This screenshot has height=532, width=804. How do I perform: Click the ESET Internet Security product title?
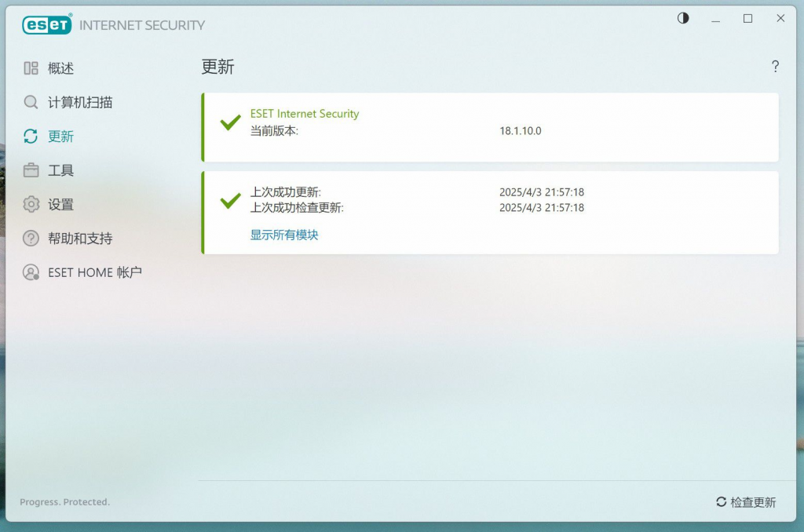[305, 114]
